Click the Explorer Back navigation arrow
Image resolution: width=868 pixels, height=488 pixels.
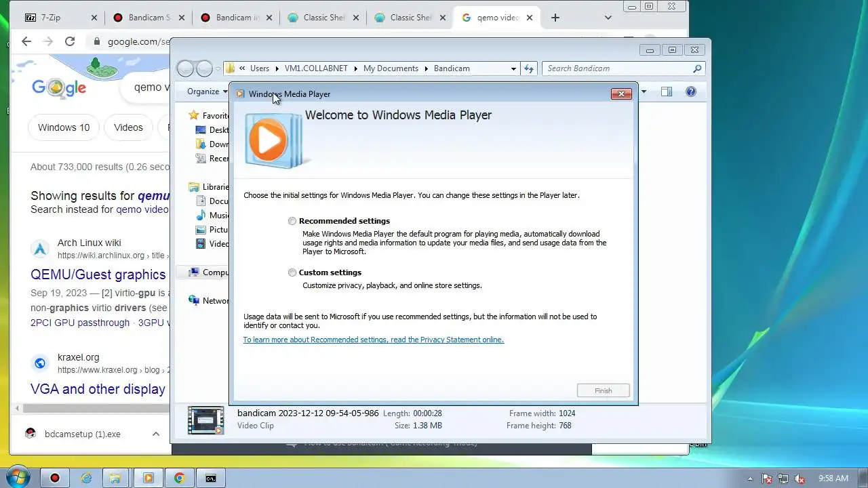point(184,68)
